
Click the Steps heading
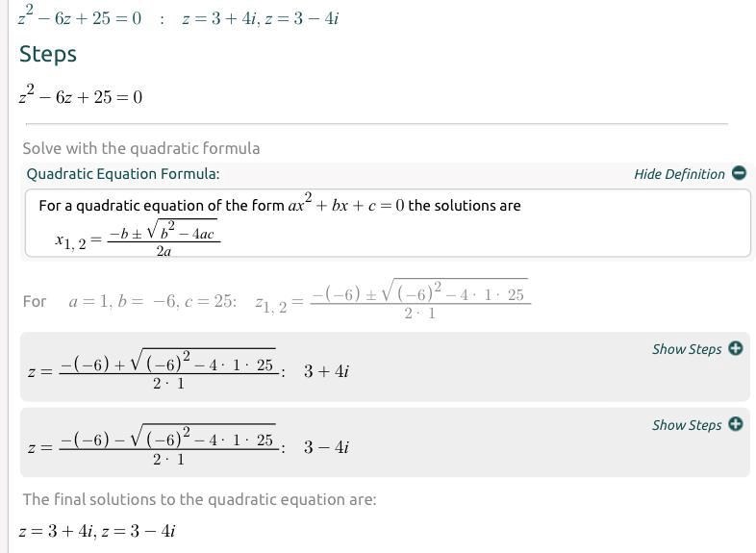click(48, 54)
